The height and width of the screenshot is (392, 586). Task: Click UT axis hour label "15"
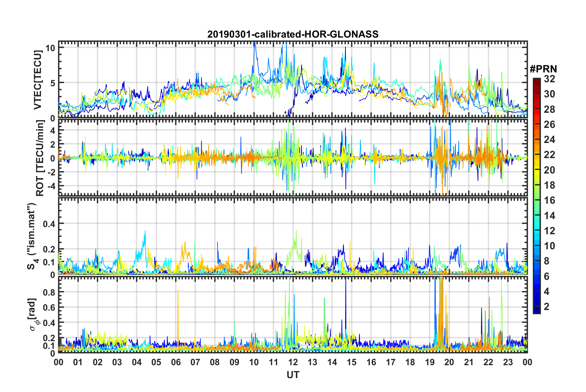[352, 362]
